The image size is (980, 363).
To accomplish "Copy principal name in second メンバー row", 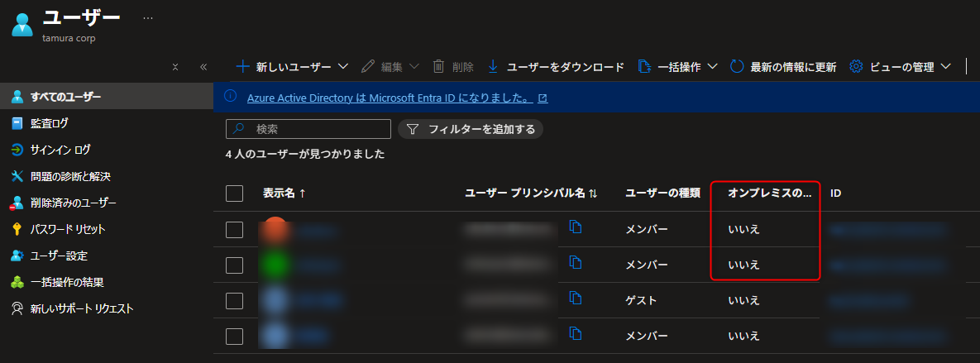I will tap(576, 263).
